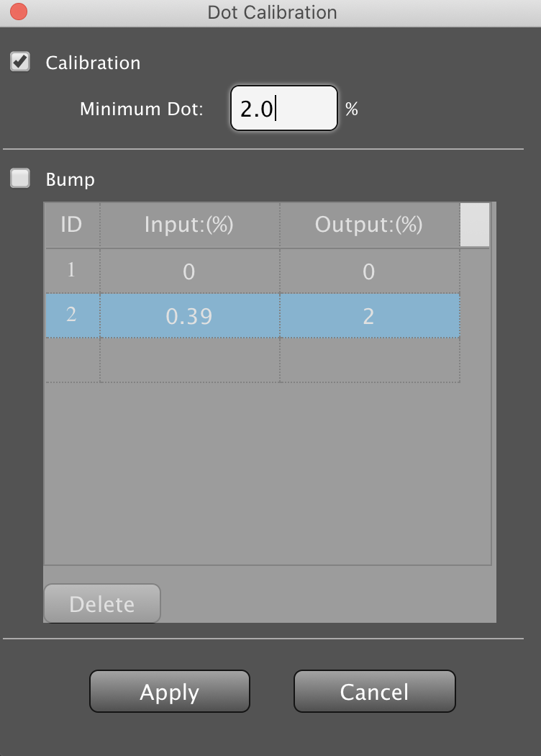Click the empty Output cell in row 3

pyautogui.click(x=369, y=360)
